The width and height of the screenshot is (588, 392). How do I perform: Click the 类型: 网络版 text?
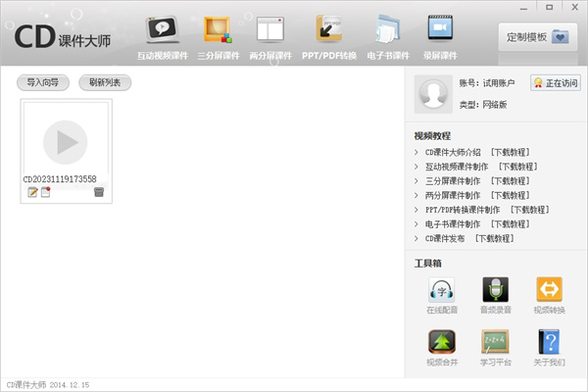pyautogui.click(x=483, y=105)
